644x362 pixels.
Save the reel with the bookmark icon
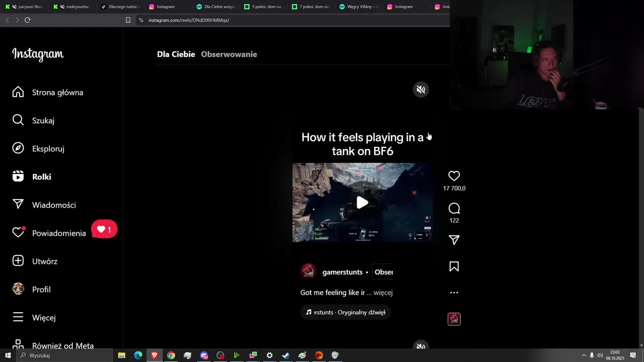coord(454,266)
